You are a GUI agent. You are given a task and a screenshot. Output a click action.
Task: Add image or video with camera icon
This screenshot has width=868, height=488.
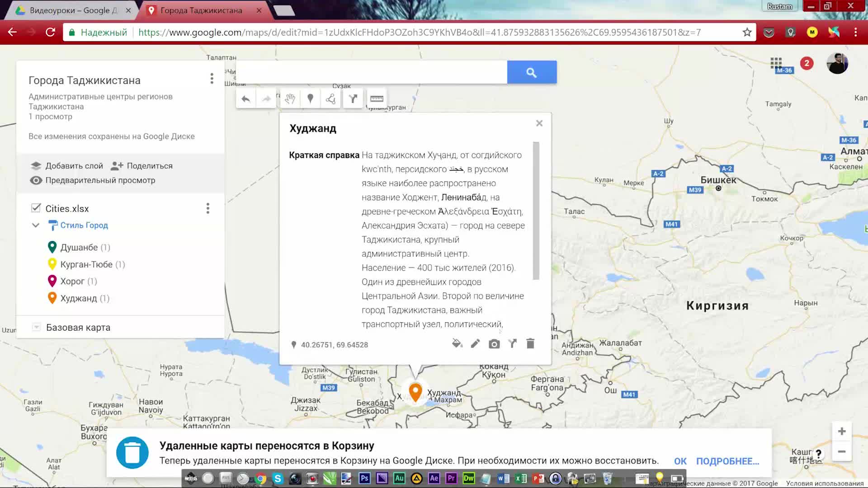pos(494,344)
